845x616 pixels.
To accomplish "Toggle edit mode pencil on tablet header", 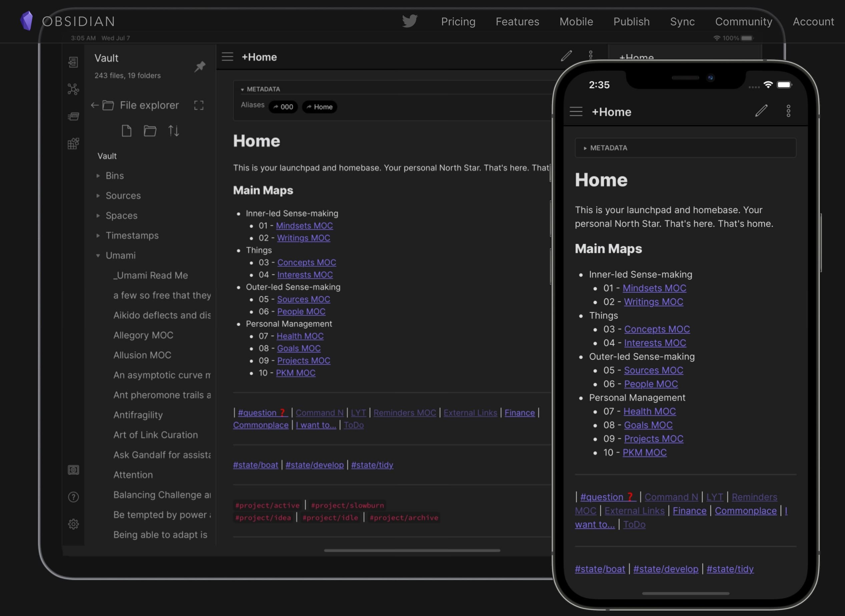I will pos(566,56).
